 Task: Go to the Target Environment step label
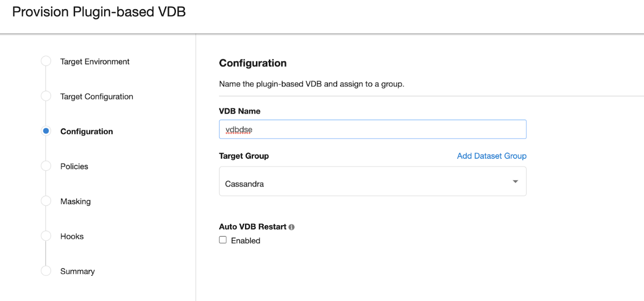point(95,62)
